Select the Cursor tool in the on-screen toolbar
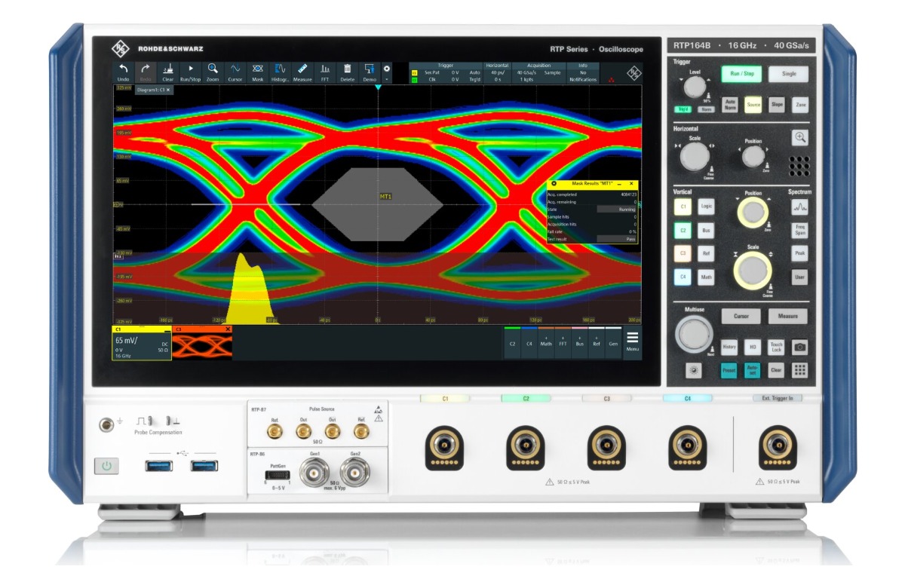The image size is (905, 588). [x=235, y=72]
